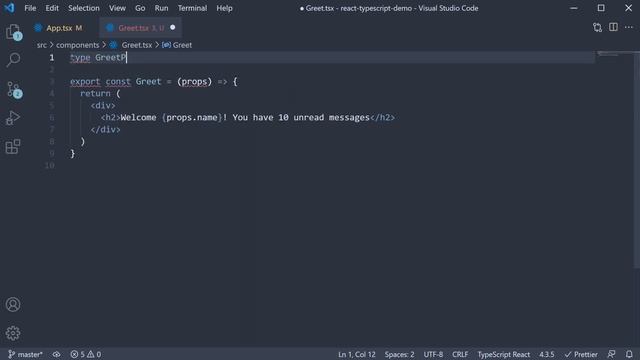
Task: Change indentation setting Spaces: 2
Action: coord(399,354)
